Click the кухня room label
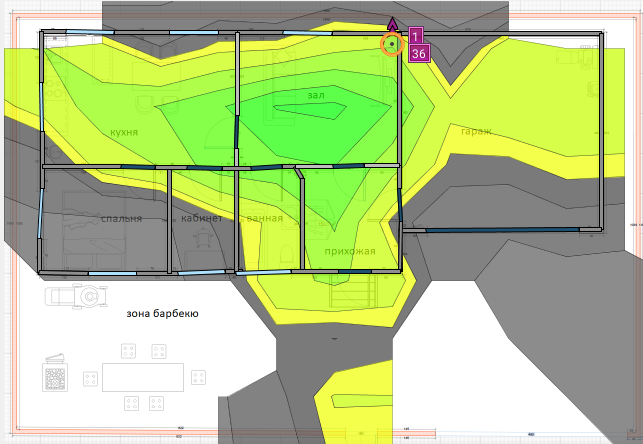The height and width of the screenshot is (444, 643). click(124, 132)
